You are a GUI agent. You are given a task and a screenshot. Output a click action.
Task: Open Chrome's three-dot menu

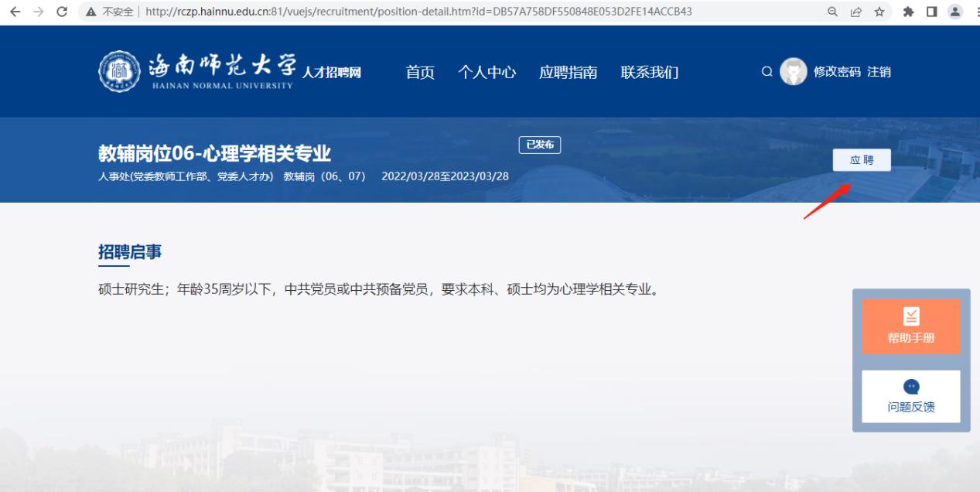[x=976, y=11]
